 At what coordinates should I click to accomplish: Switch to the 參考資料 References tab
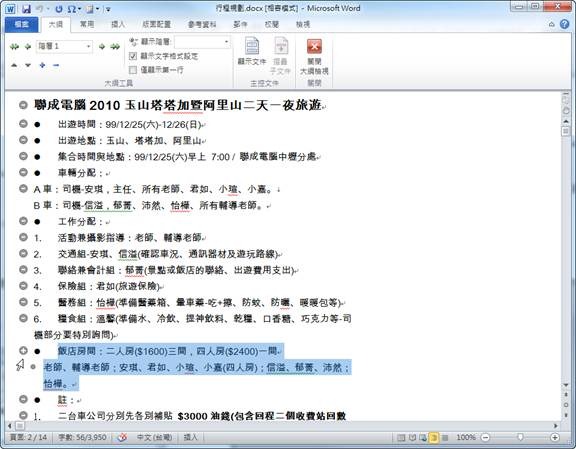(202, 24)
